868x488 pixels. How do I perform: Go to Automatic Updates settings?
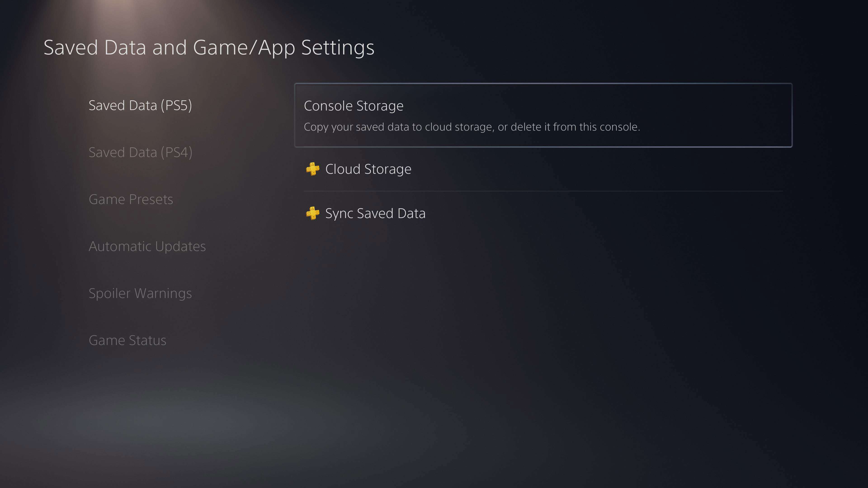coord(147,246)
